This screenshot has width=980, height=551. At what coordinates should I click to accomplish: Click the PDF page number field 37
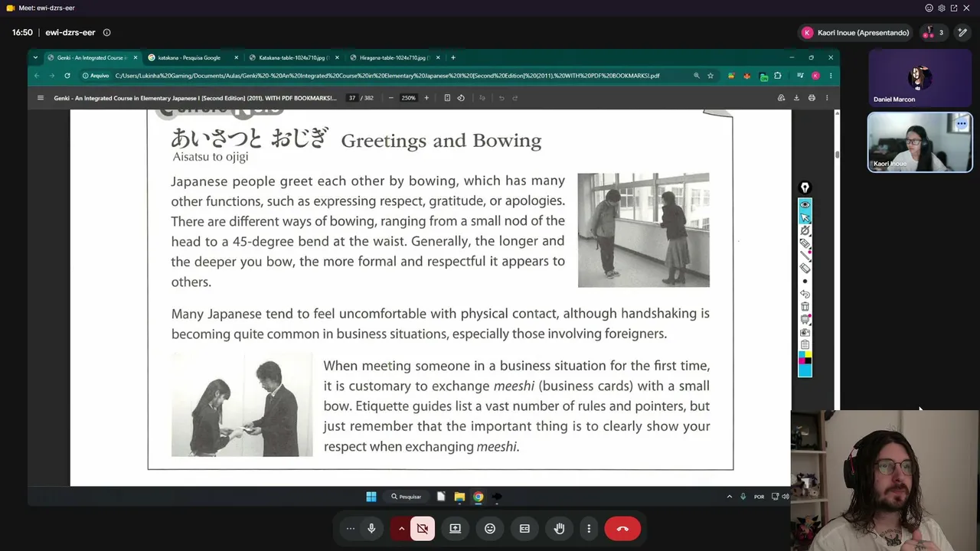pyautogui.click(x=352, y=98)
